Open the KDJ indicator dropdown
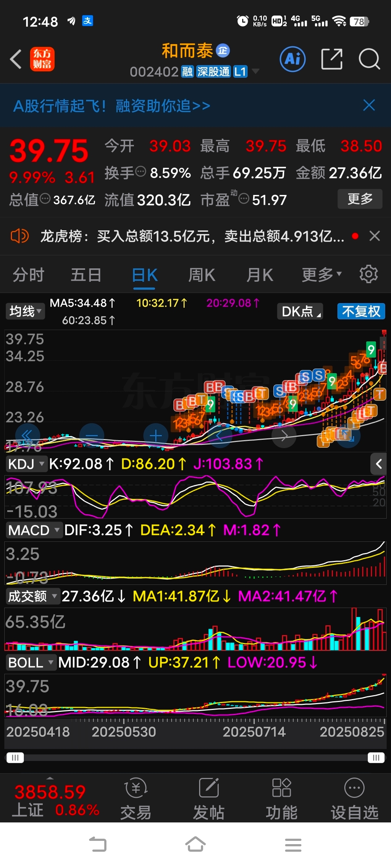The width and height of the screenshot is (391, 868). click(26, 464)
